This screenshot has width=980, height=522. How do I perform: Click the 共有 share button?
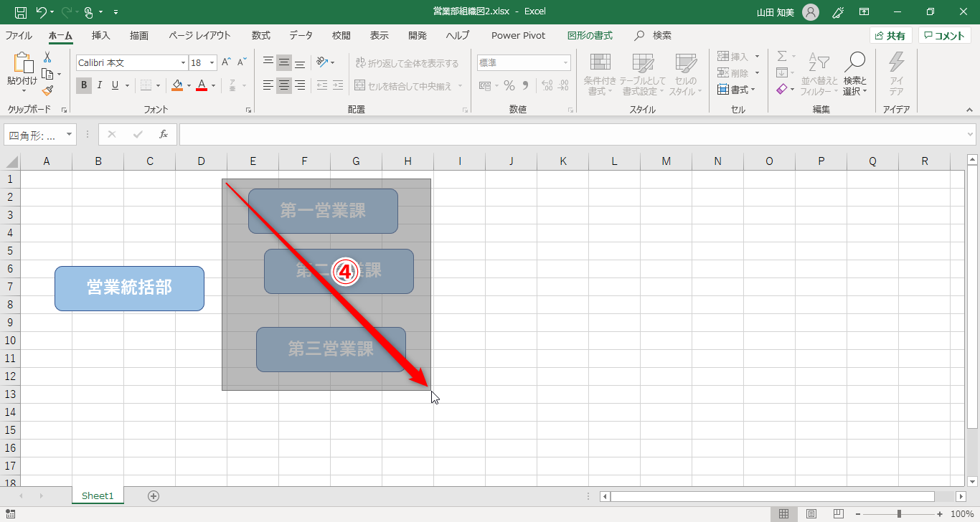[890, 36]
